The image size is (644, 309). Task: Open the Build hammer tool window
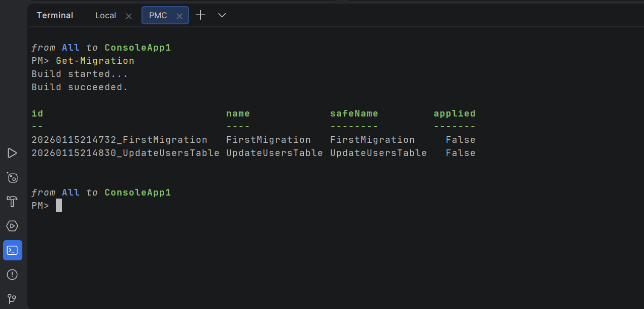coord(12,202)
